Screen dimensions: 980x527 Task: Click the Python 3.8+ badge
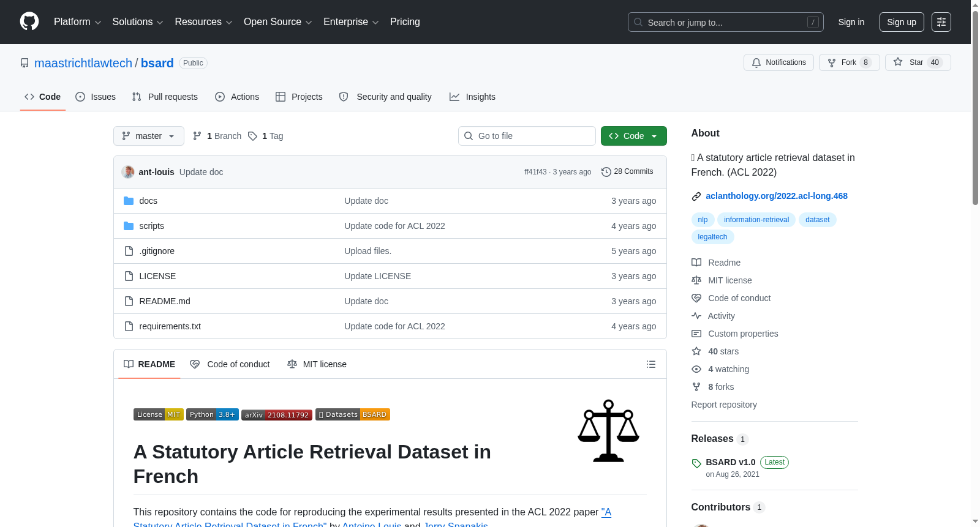[x=213, y=414]
